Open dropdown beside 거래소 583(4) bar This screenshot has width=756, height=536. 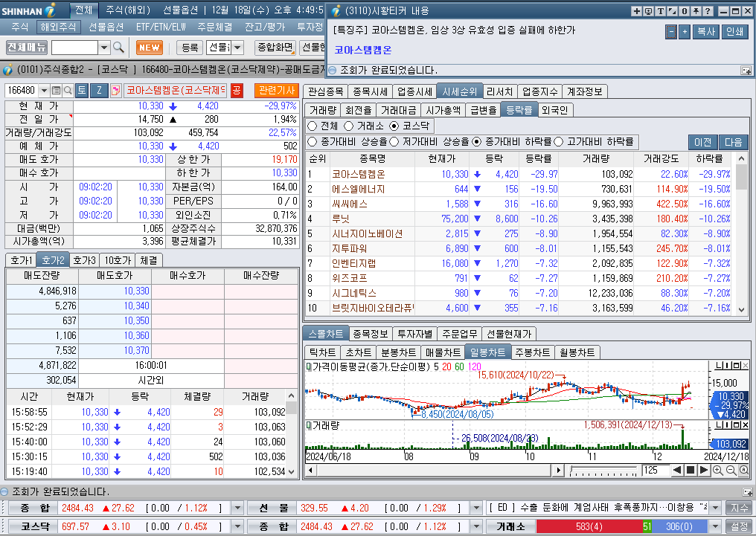pos(715,526)
